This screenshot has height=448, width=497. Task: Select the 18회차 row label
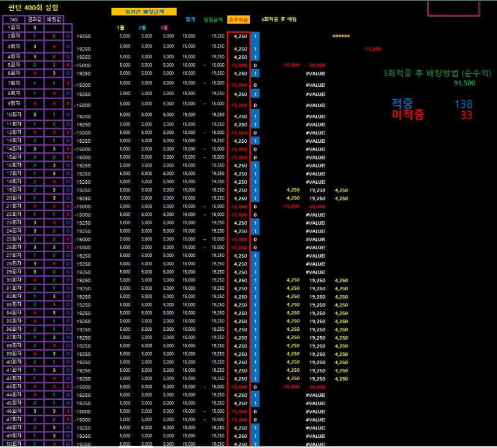tap(14, 181)
